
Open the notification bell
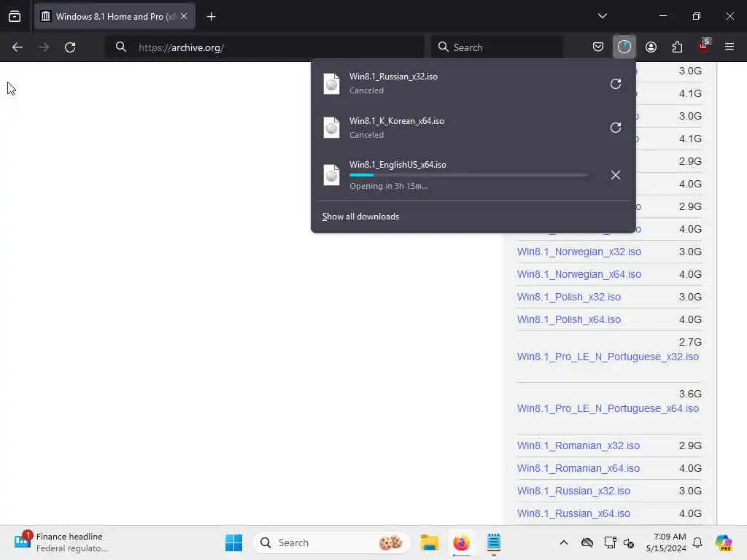pos(697,542)
